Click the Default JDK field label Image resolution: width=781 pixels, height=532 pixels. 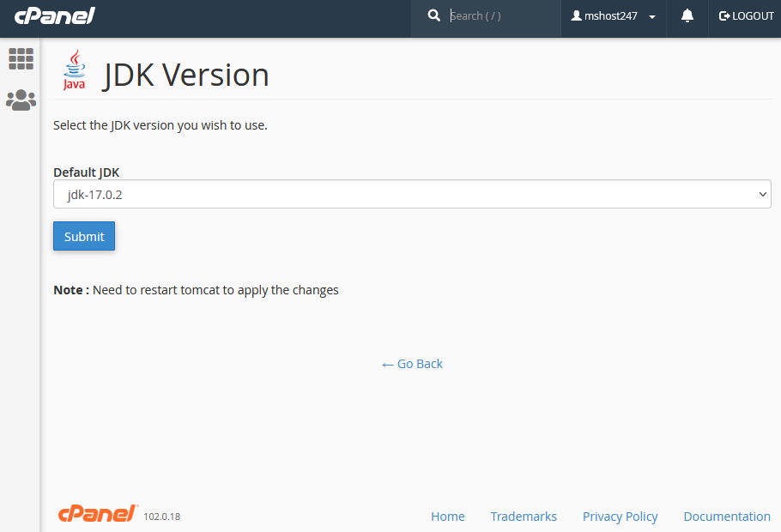(86, 172)
